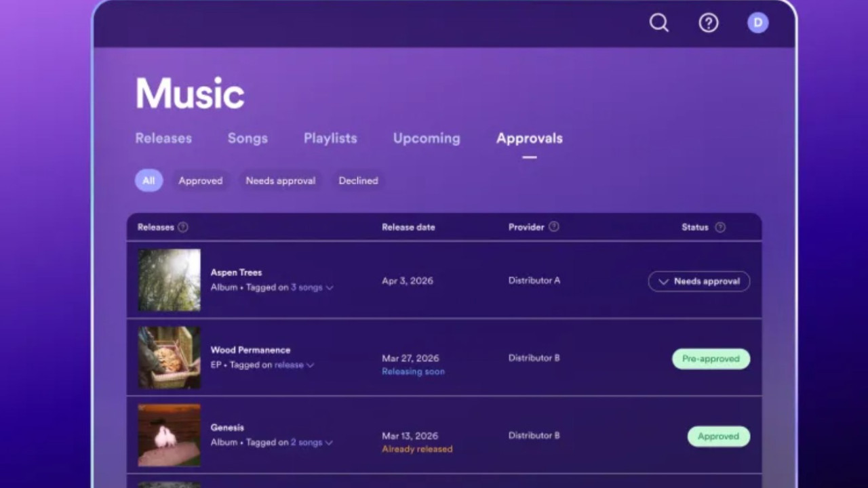Click the Status column info icon
Viewport: 868px width, 488px height.
click(x=720, y=227)
